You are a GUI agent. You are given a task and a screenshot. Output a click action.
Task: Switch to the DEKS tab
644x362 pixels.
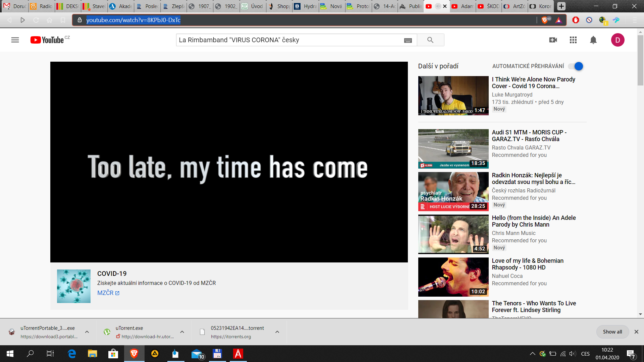(x=67, y=6)
